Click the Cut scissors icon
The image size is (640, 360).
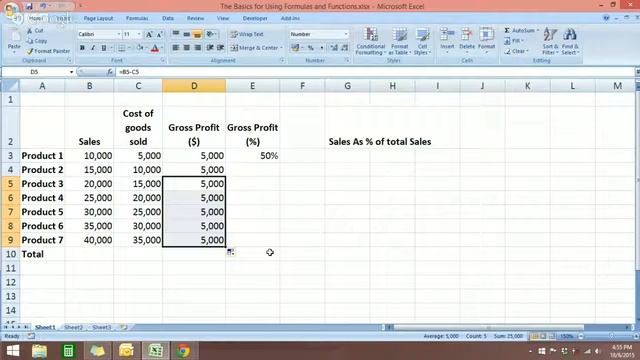tap(29, 31)
